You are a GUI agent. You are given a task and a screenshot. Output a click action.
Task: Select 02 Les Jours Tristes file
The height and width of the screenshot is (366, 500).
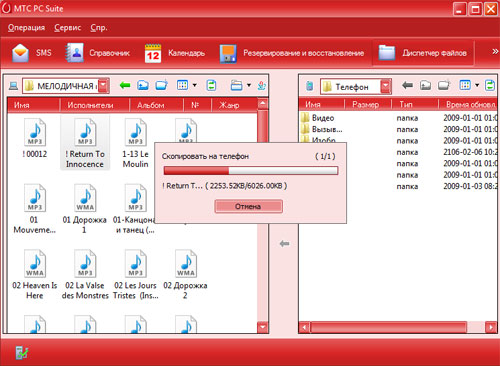(x=136, y=275)
